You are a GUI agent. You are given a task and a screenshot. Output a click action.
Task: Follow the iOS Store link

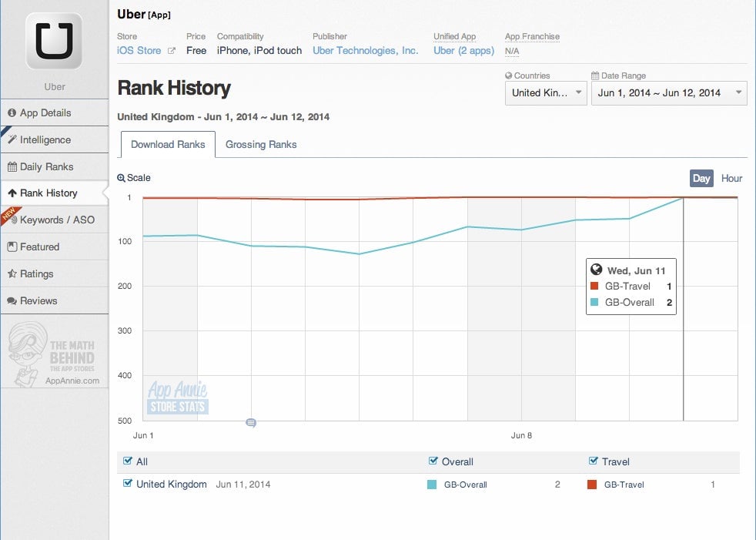[x=139, y=51]
